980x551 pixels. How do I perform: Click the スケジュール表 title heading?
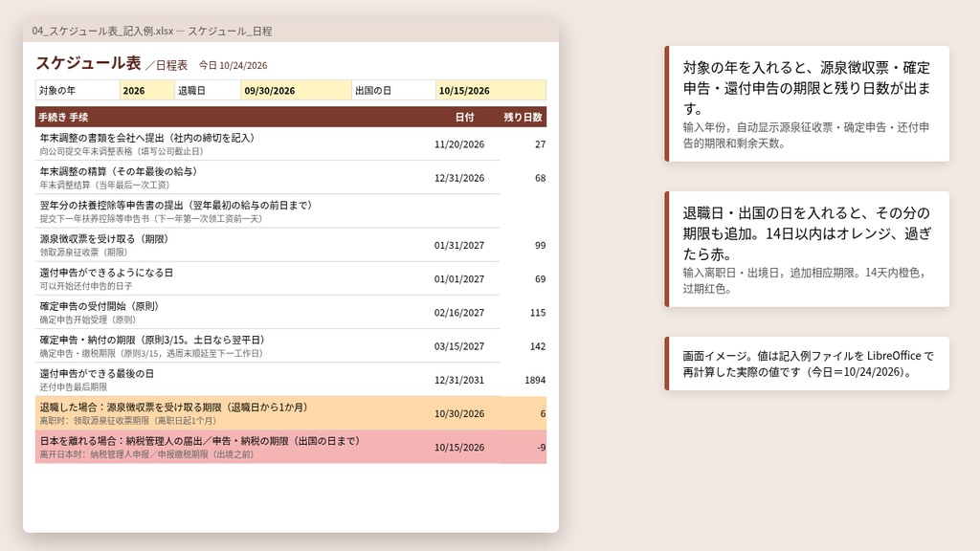click(x=88, y=63)
